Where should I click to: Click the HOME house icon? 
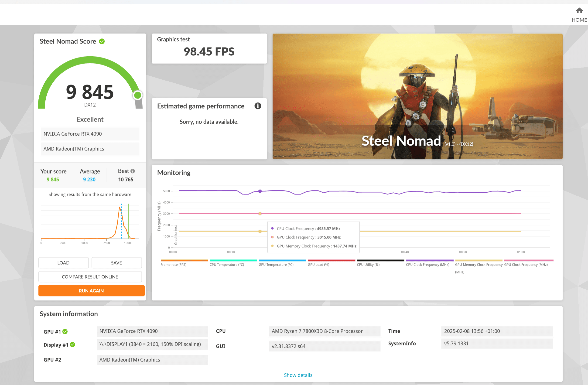point(579,11)
